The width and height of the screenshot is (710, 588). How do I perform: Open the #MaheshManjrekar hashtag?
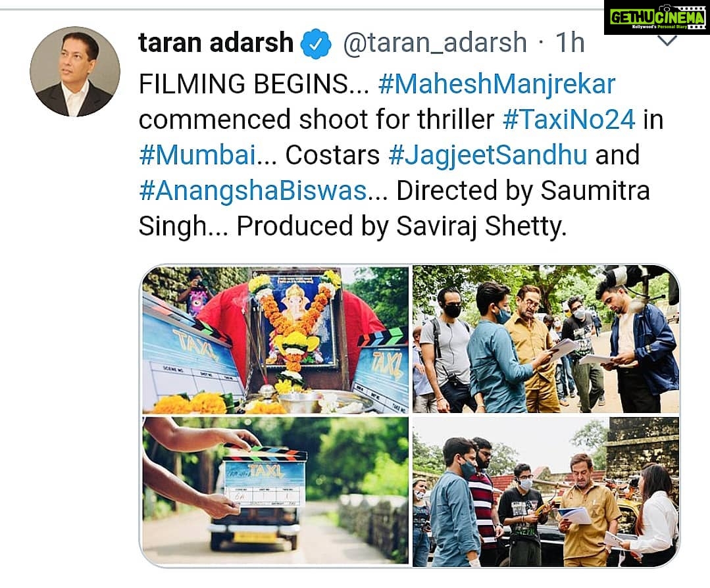tap(497, 84)
